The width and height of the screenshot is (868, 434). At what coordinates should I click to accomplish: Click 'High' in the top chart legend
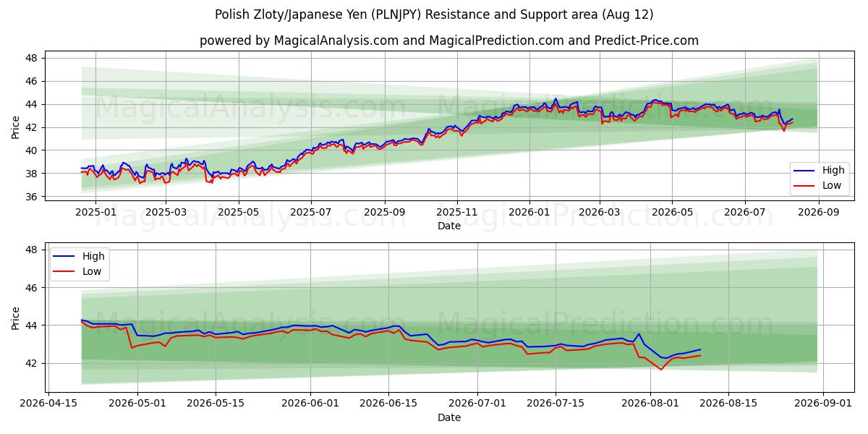click(x=833, y=171)
